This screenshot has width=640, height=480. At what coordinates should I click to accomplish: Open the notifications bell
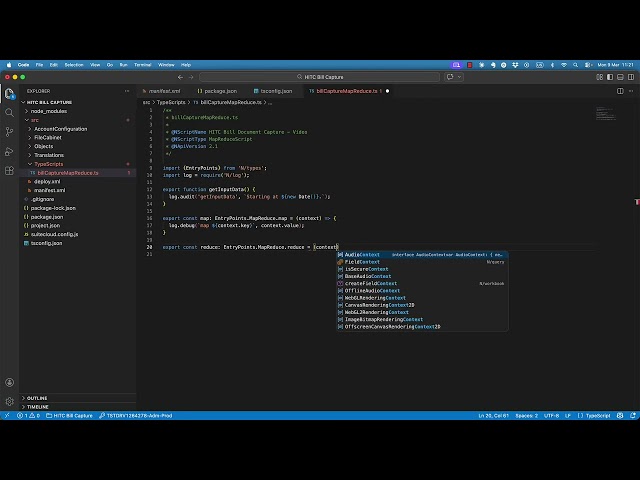633,416
